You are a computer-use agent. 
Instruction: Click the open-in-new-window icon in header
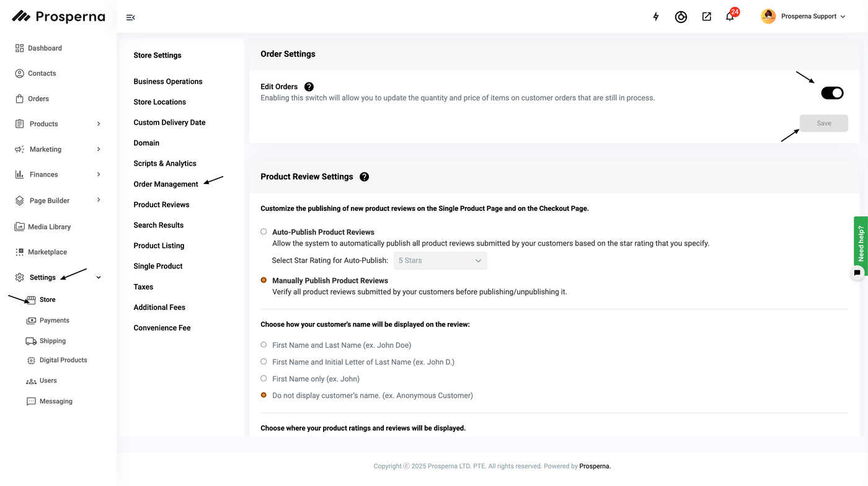706,17
